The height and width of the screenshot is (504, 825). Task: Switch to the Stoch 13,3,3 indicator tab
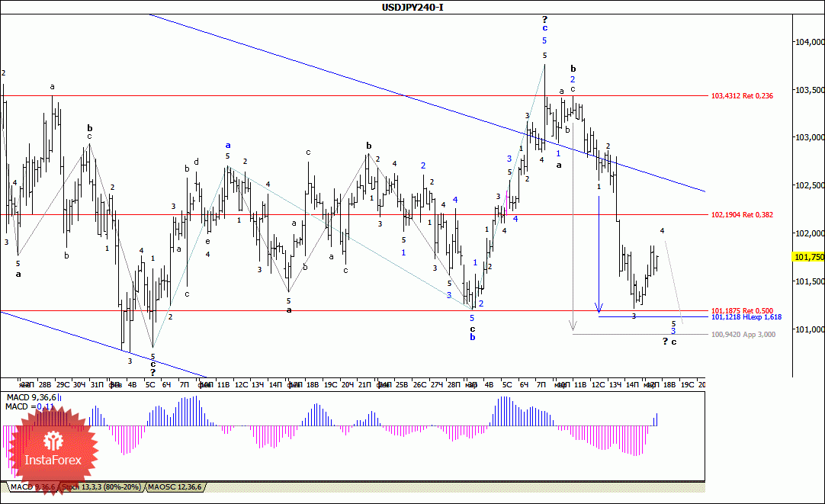(x=101, y=487)
